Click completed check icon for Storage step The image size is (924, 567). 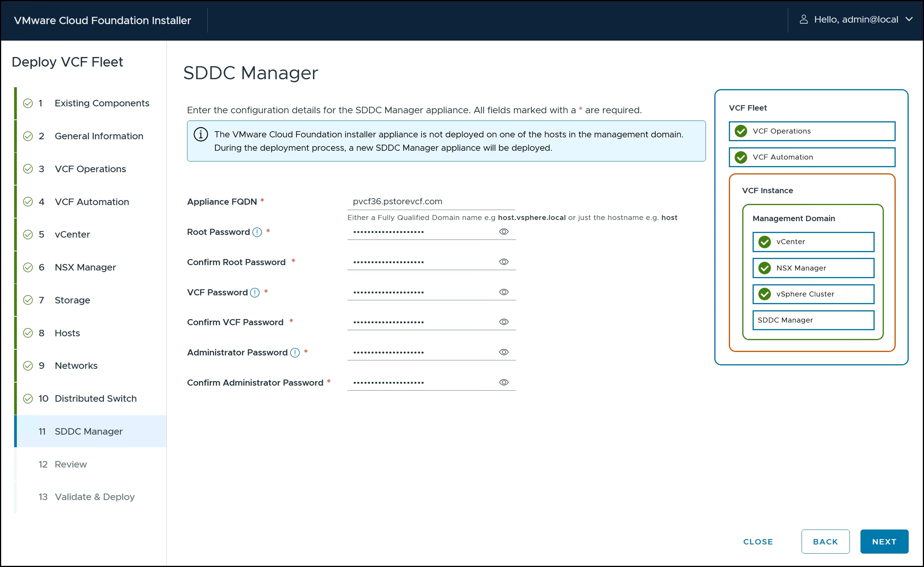[x=28, y=300]
